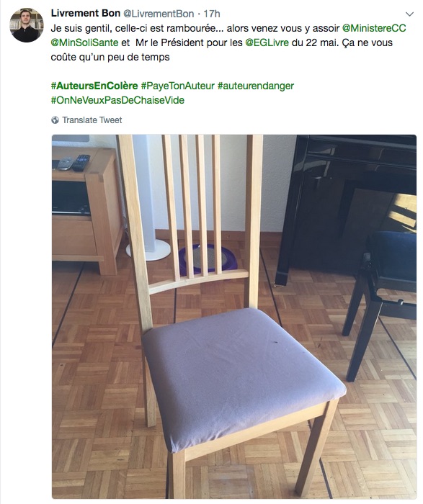The height and width of the screenshot is (504, 423).
Task: Click the remote controls on the shelf
Action: tap(75, 163)
